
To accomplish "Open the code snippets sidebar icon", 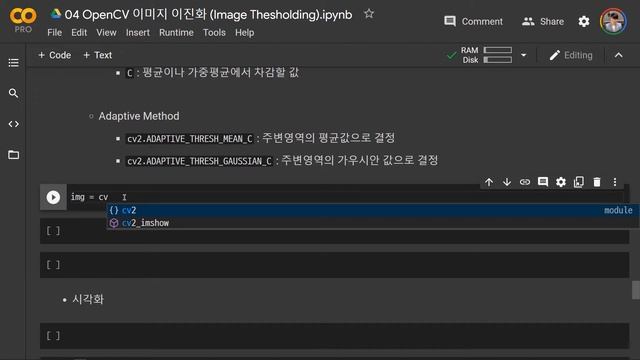I will (13, 124).
